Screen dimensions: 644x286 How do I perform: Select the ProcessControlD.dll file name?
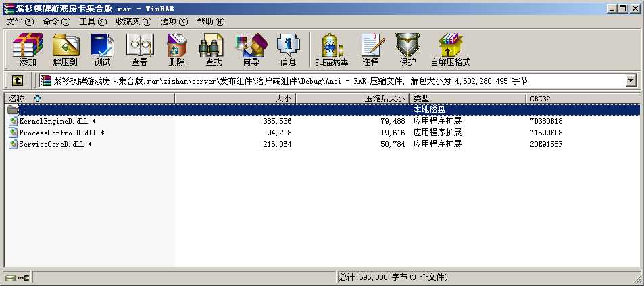click(61, 133)
